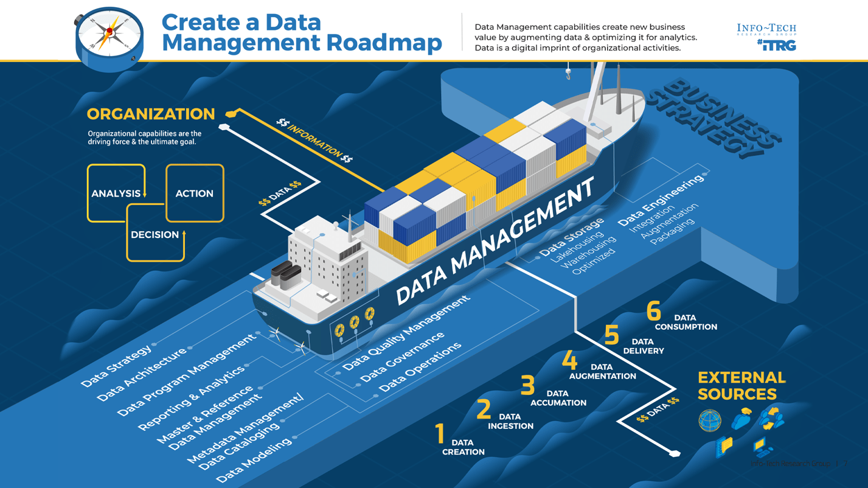The height and width of the screenshot is (488, 868).
Task: Click the BUSINESS STRATEGY label on dock
Action: (x=713, y=119)
